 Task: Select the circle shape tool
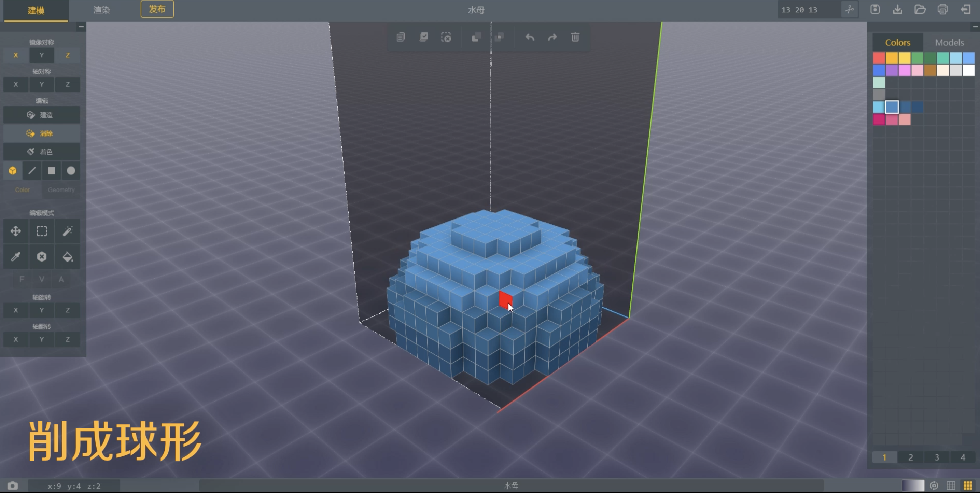point(71,171)
